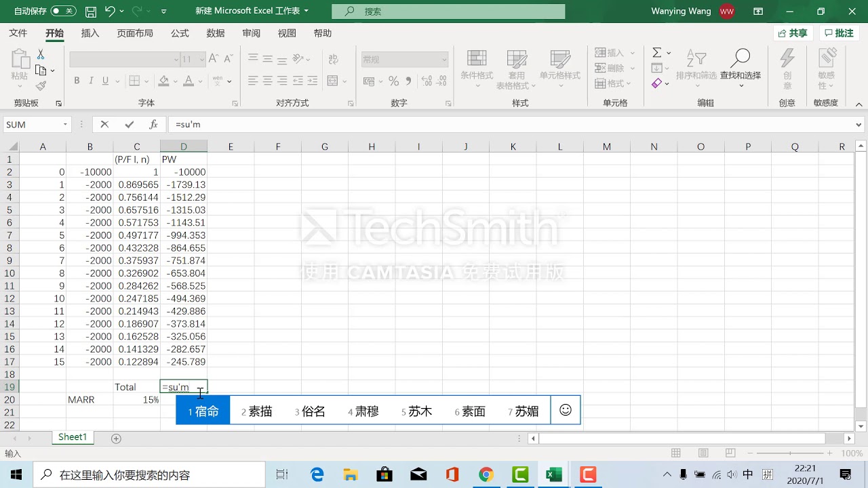The height and width of the screenshot is (488, 868).
Task: Open the 文件 menu
Action: click(x=18, y=33)
